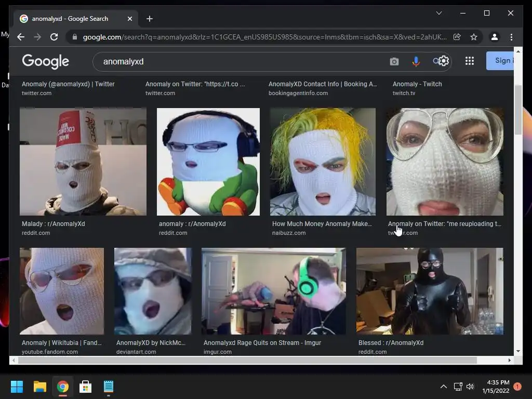Search by image with camera icon
This screenshot has height=399, width=532.
(x=394, y=61)
